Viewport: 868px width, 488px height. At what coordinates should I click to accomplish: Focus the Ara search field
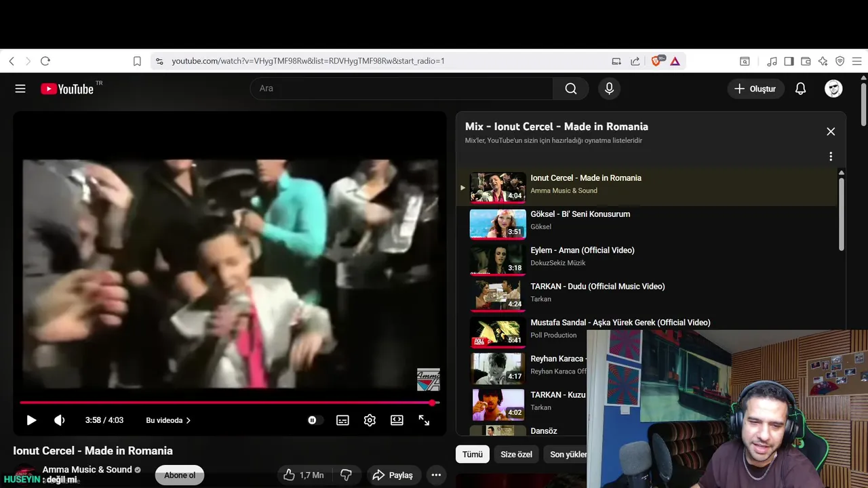[401, 89]
